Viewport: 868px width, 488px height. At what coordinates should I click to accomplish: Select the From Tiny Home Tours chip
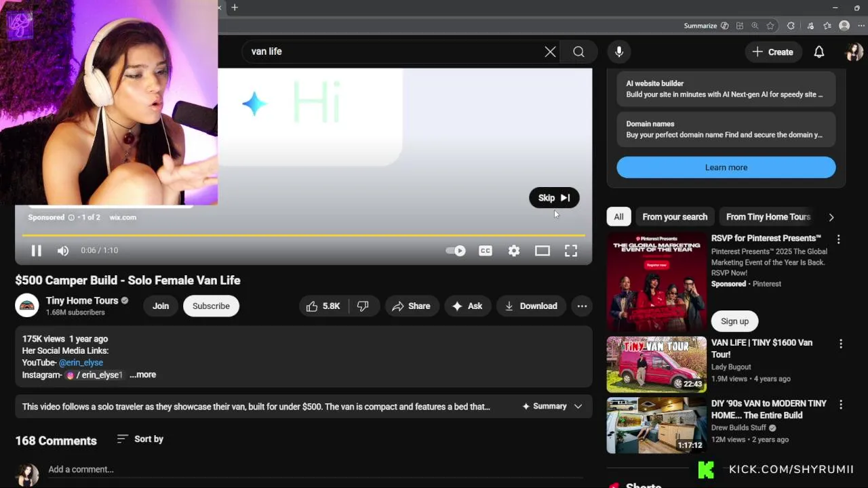768,217
